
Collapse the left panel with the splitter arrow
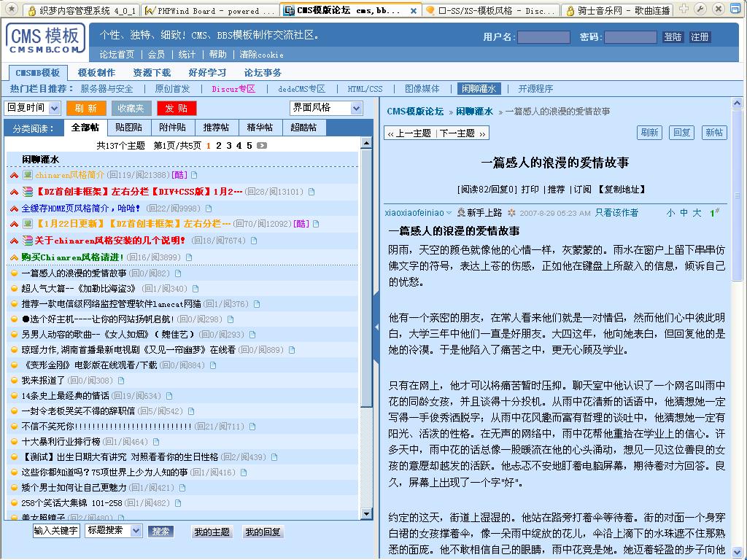(376, 327)
